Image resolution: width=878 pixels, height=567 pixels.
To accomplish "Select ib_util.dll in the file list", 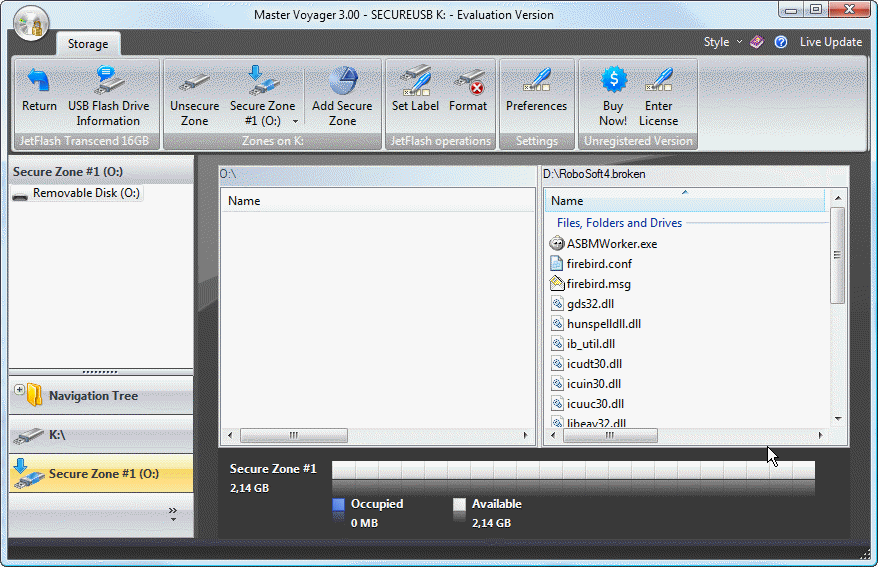I will click(591, 344).
